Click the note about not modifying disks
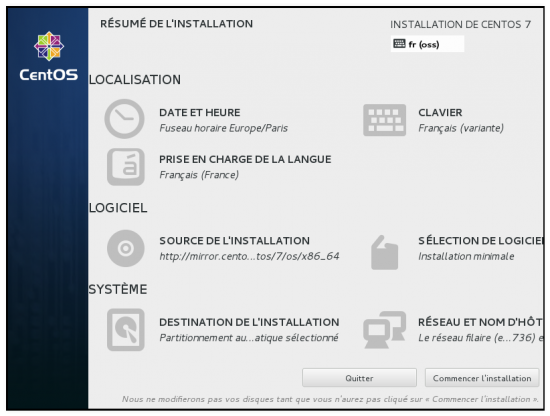The width and height of the screenshot is (550, 416). (330, 399)
